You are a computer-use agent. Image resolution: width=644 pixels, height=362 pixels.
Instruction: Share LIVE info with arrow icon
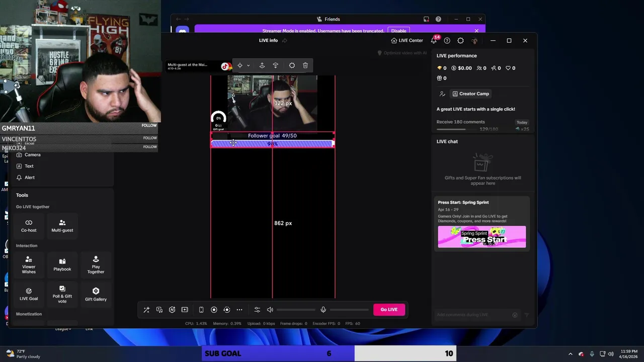point(285,40)
